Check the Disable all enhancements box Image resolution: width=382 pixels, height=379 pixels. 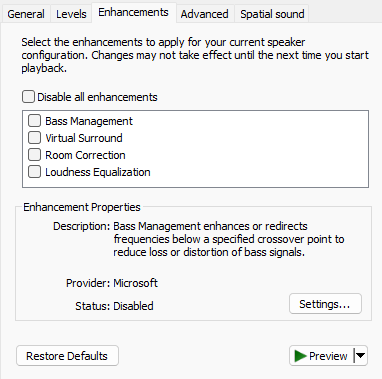[28, 97]
